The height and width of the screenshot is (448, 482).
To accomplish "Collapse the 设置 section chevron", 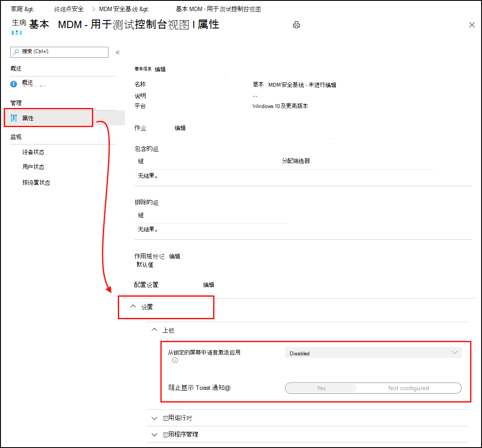I will [x=133, y=306].
